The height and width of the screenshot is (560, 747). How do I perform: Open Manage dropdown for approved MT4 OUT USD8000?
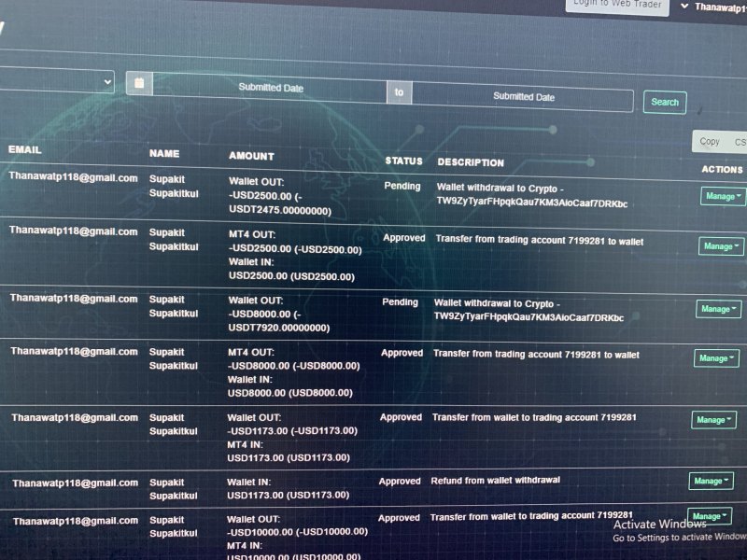716,358
